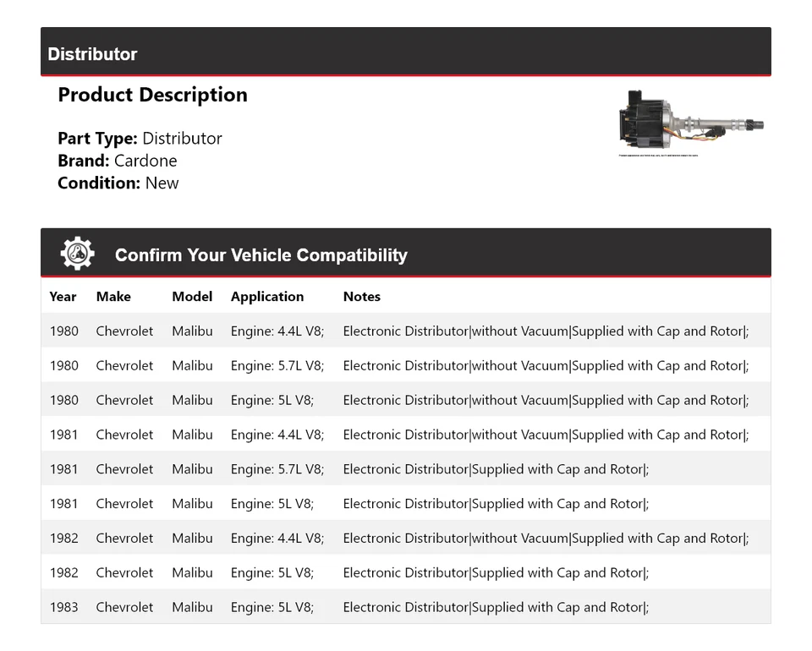This screenshot has width=812, height=651.
Task: Click the Year column header
Action: point(63,297)
